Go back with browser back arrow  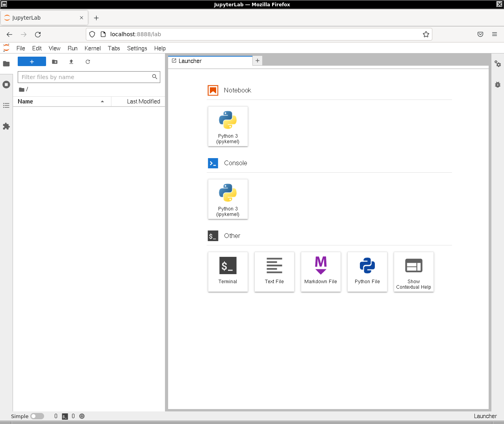[x=9, y=34]
